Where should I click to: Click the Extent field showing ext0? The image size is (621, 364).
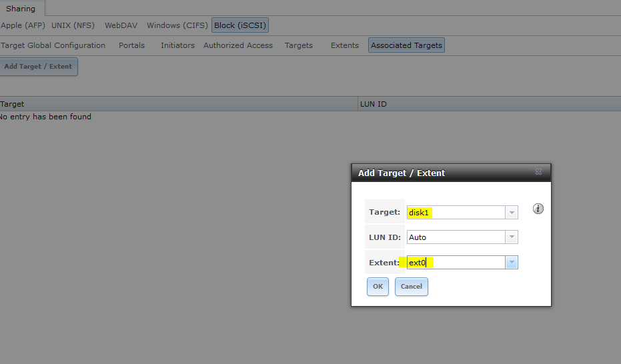456,262
